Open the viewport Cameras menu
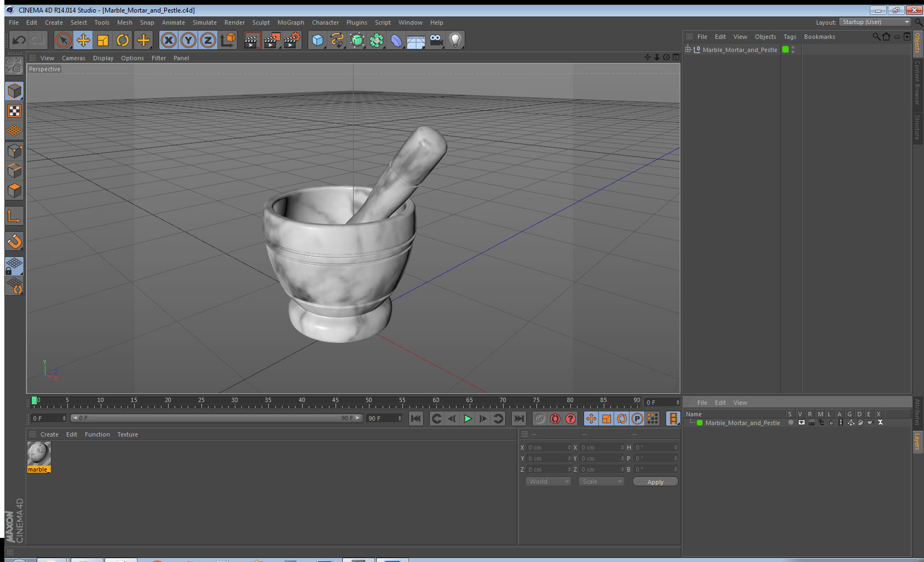Screen dimensions: 924x562 point(73,58)
